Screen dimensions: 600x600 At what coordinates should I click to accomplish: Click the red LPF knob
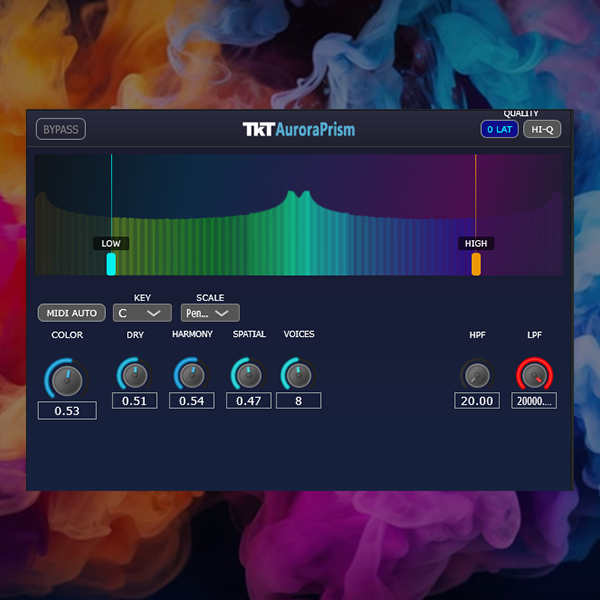point(534,375)
